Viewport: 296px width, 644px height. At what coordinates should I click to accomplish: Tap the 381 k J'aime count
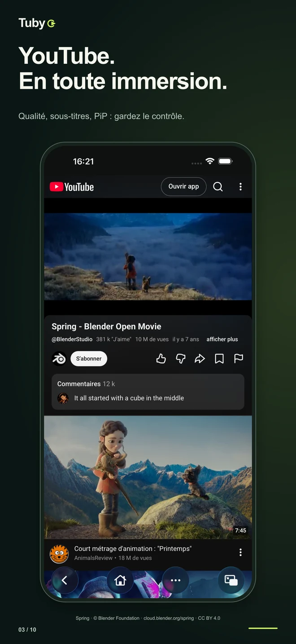113,340
